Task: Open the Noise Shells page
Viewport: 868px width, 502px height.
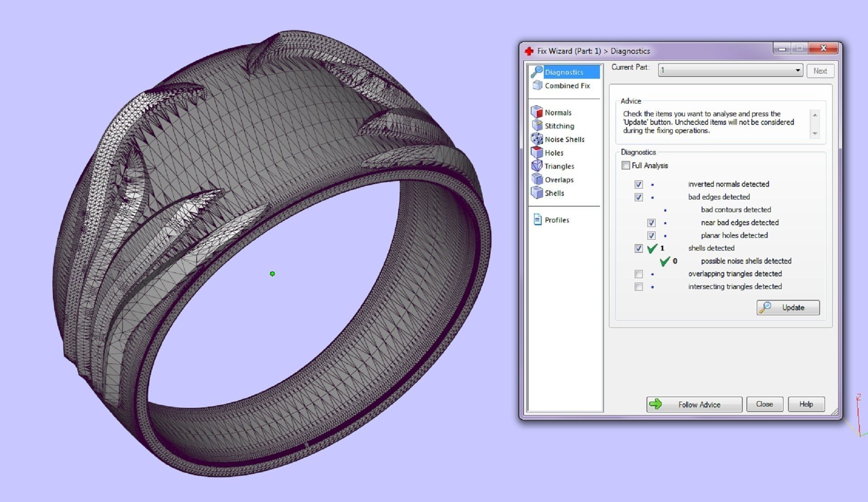Action: coord(564,139)
